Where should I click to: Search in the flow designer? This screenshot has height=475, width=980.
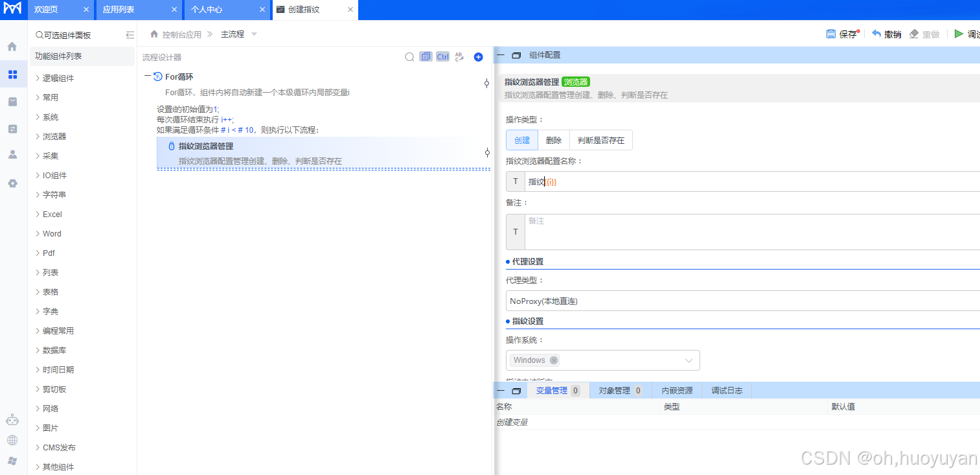tap(409, 57)
